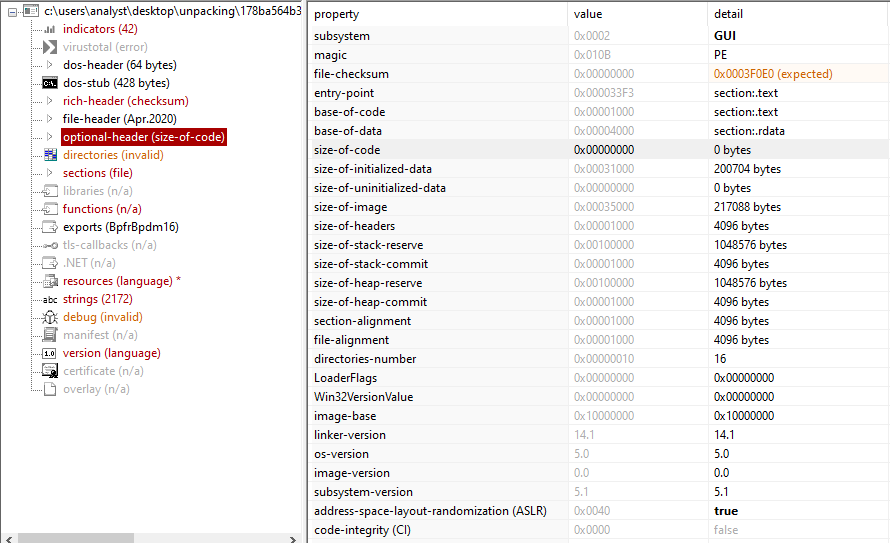
Task: Click the debug bug icon
Action: 50,317
